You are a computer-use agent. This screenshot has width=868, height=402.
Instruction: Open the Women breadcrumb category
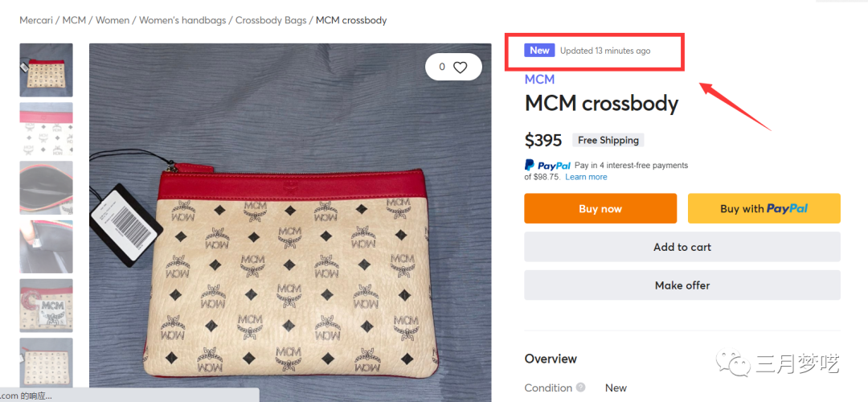click(113, 20)
